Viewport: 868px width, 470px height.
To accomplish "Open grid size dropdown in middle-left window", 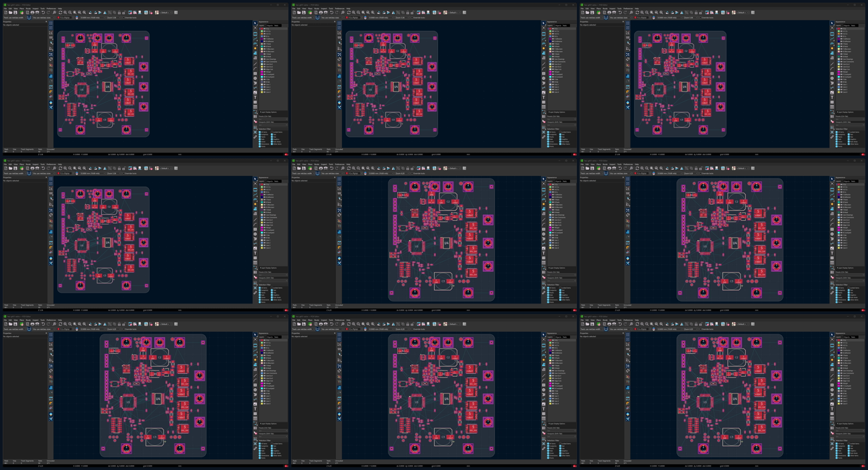I will pos(93,173).
